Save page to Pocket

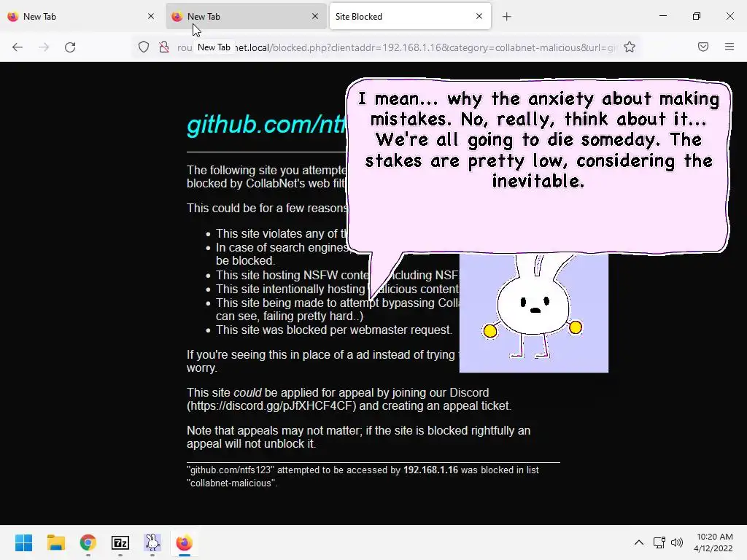tap(703, 47)
